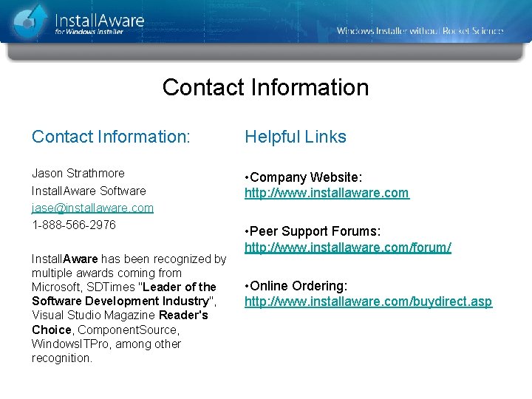Select the 'InstallAware Software' company line
Image resolution: width=532 pixels, height=399 pixels.
pos(89,191)
